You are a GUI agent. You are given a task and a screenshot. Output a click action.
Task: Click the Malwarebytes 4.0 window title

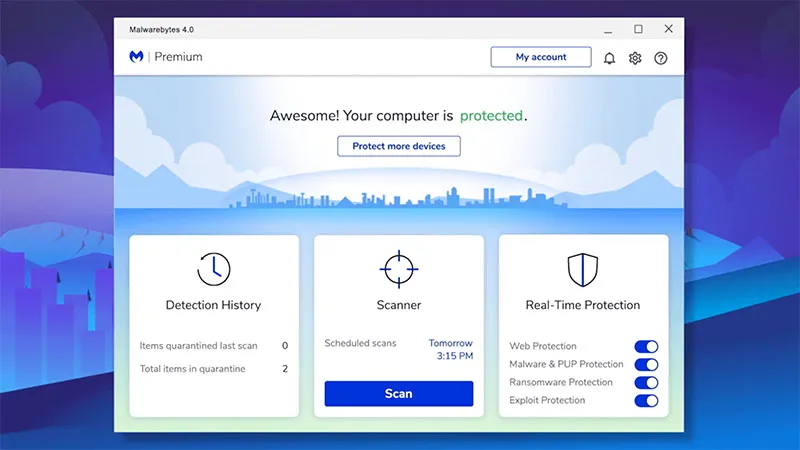click(161, 30)
